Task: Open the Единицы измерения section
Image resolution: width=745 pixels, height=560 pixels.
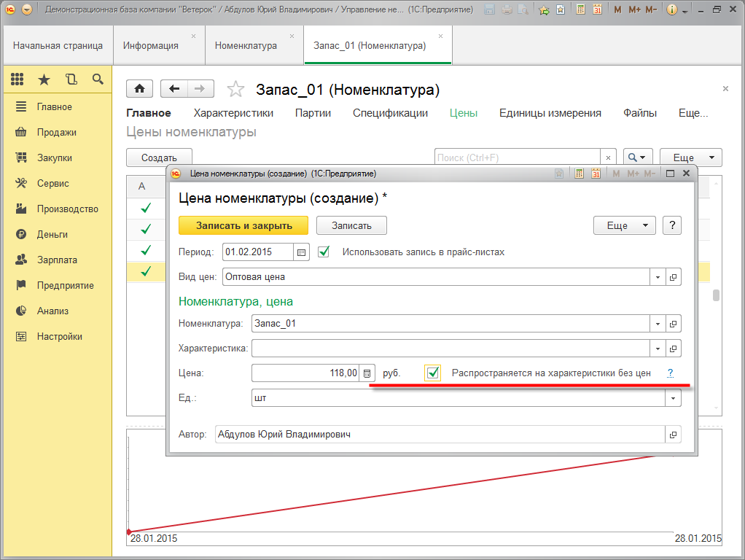Action: 550,113
